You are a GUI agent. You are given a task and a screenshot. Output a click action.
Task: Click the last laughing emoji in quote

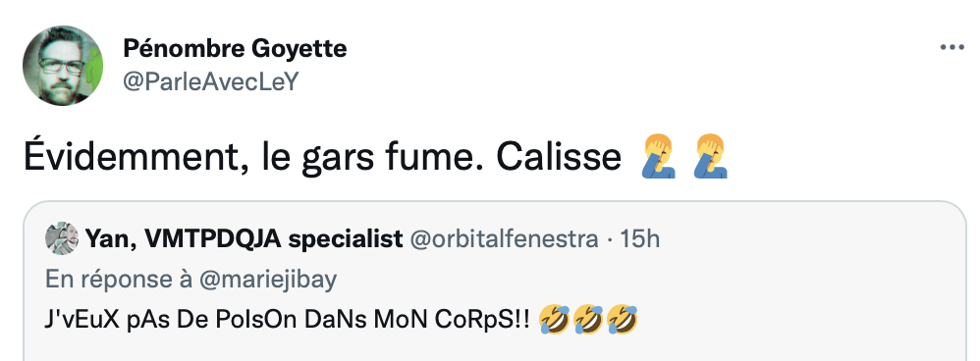coord(623,319)
